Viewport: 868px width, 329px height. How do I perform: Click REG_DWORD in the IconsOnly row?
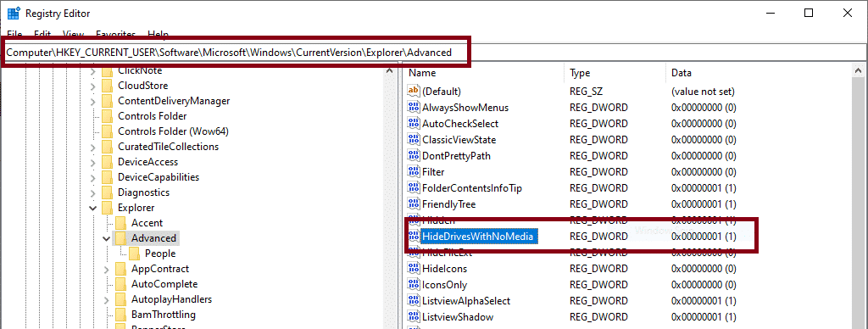(598, 285)
